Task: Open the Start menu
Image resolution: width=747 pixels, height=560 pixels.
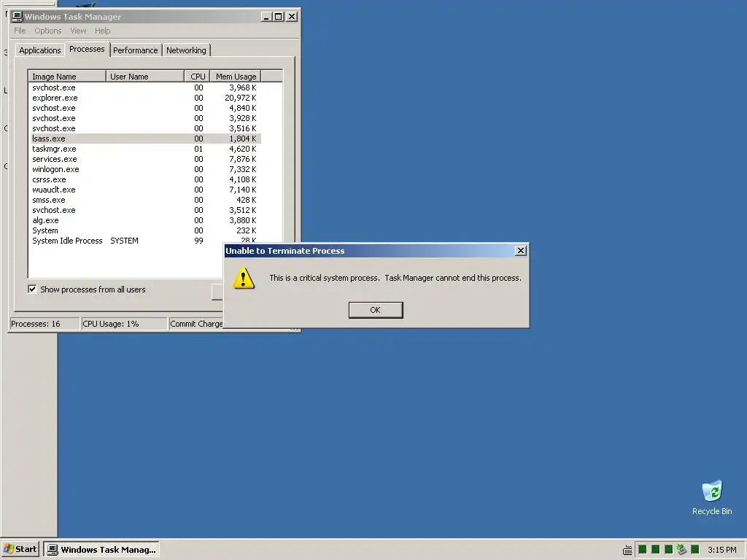Action: pos(20,549)
